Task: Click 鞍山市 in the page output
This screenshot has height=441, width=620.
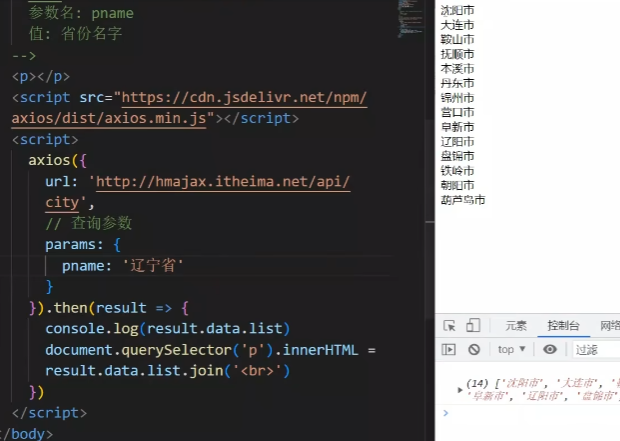Action: pos(457,40)
